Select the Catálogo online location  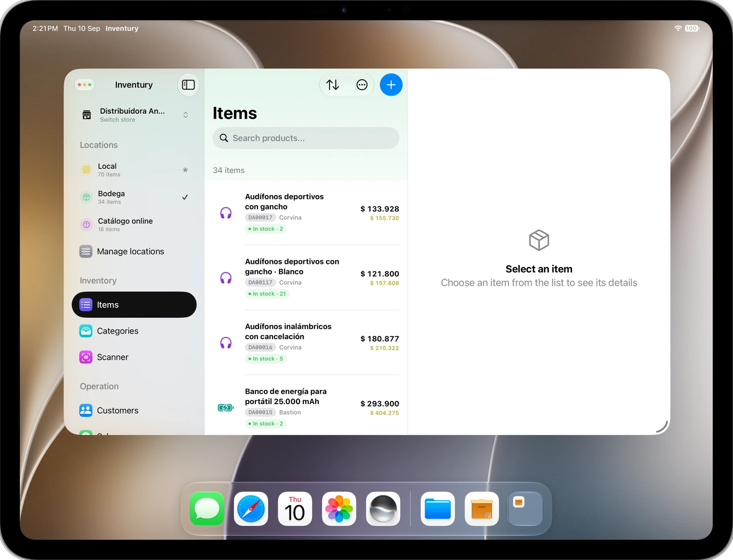(134, 225)
